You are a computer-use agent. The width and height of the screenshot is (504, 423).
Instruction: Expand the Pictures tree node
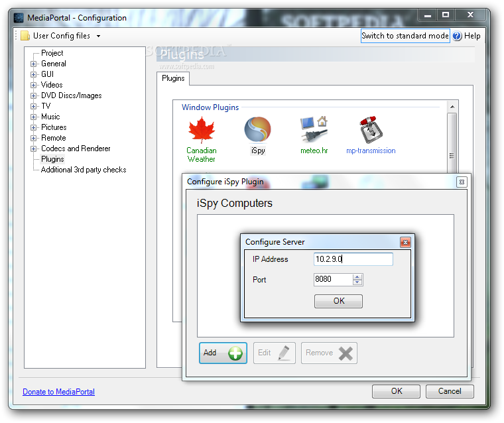(33, 127)
